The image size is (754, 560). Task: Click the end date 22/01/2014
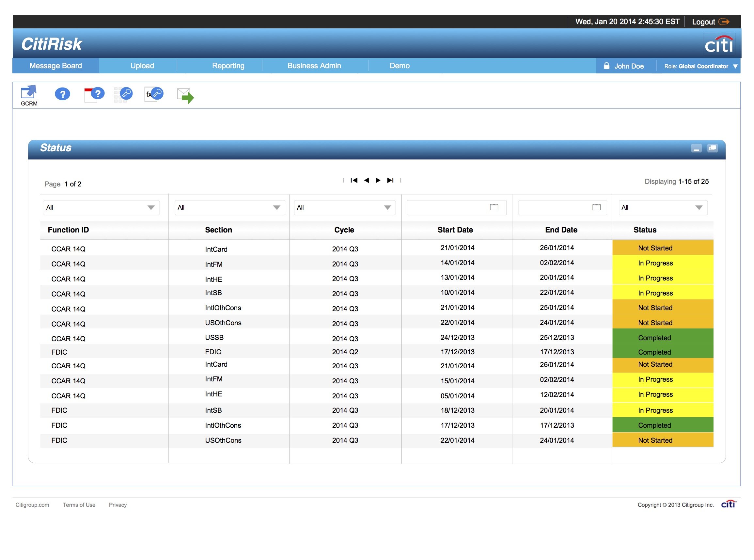pos(557,293)
